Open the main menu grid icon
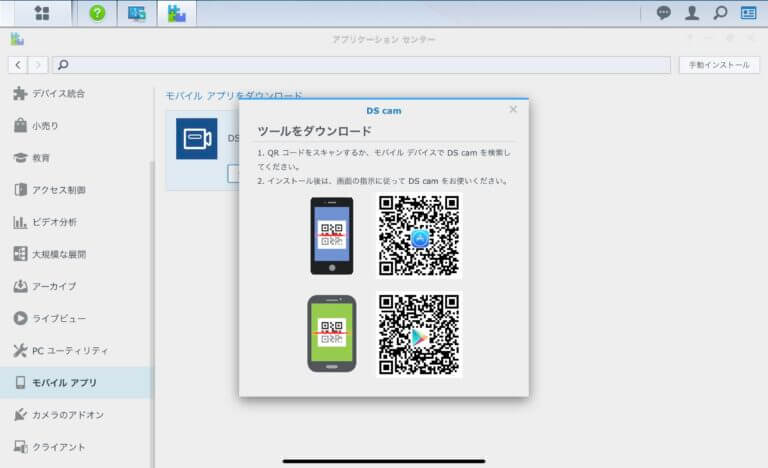 (42, 13)
